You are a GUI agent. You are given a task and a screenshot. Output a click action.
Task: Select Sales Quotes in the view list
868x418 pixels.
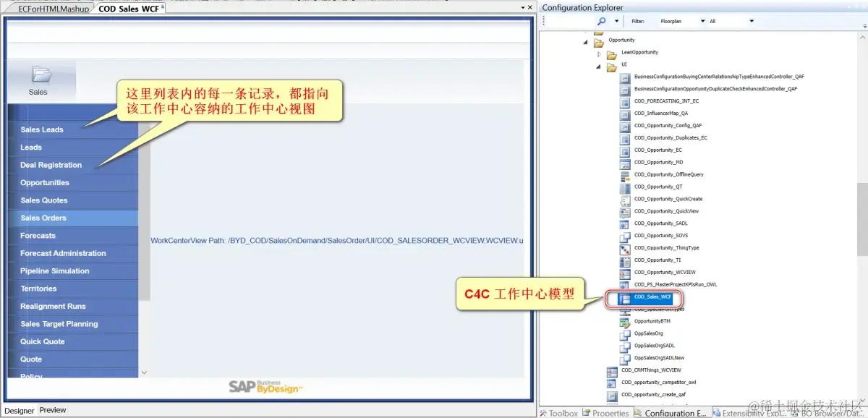pos(72,200)
